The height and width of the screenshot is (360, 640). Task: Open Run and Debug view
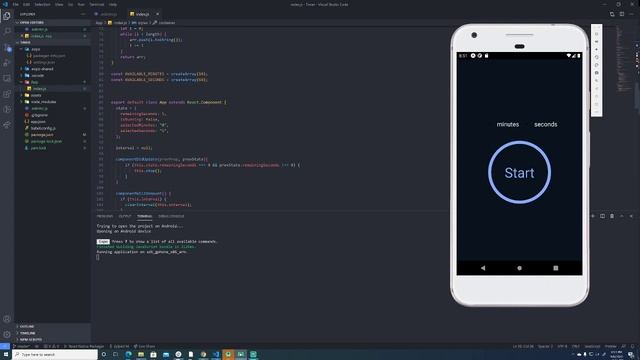tap(7, 63)
